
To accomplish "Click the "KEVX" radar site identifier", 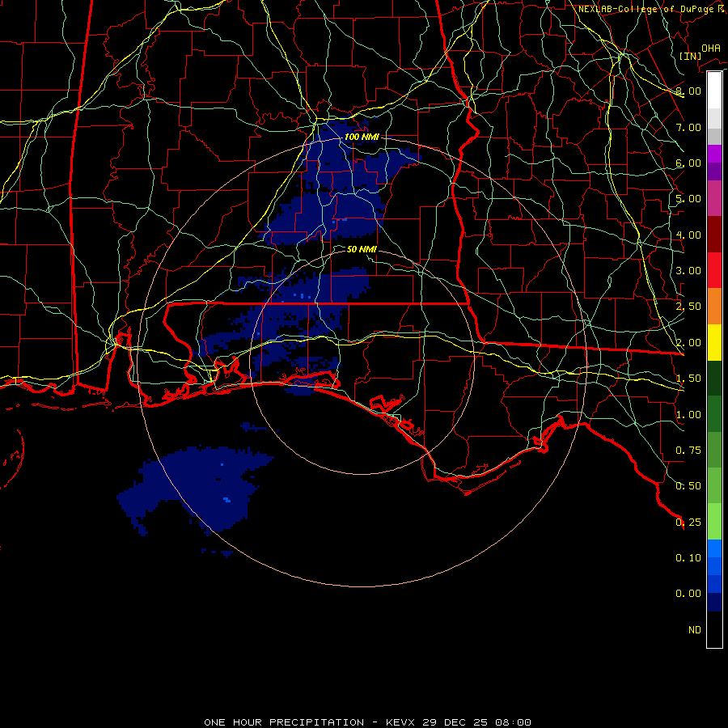I will tap(400, 722).
